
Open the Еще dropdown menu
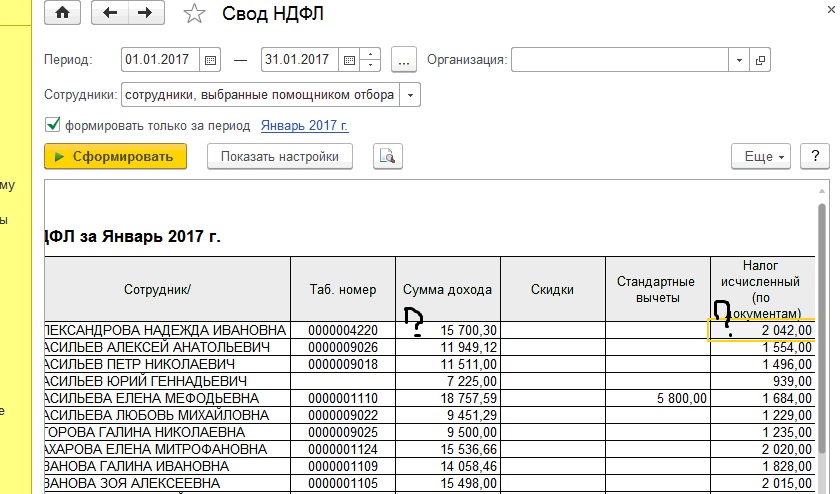pyautogui.click(x=761, y=157)
